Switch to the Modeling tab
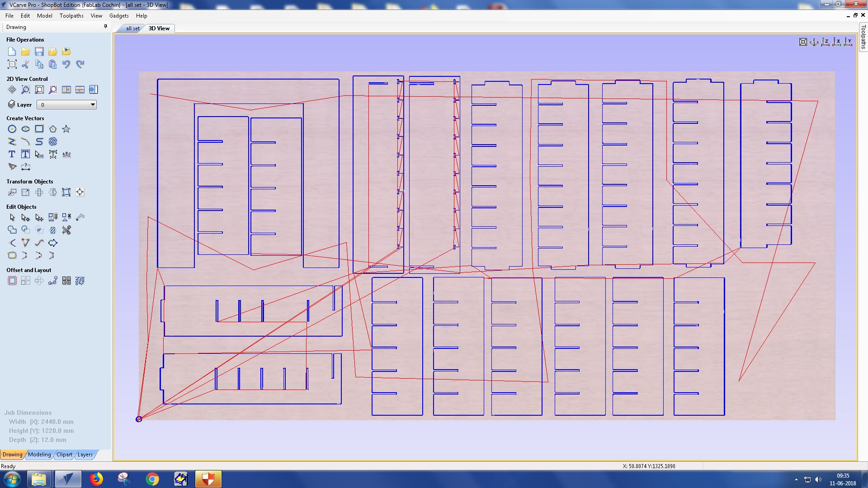Image resolution: width=868 pixels, height=488 pixels. (x=39, y=455)
